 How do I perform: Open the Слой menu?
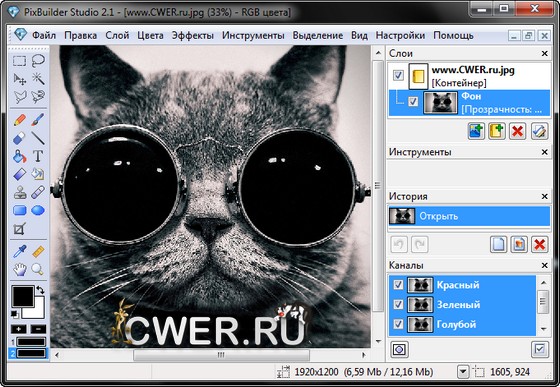[117, 35]
